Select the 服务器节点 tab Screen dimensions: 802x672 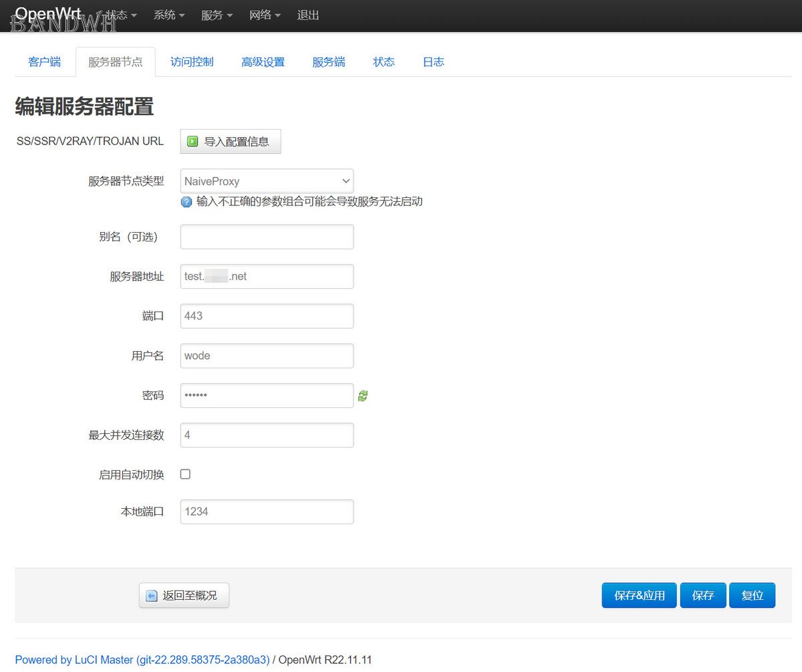[x=116, y=62]
